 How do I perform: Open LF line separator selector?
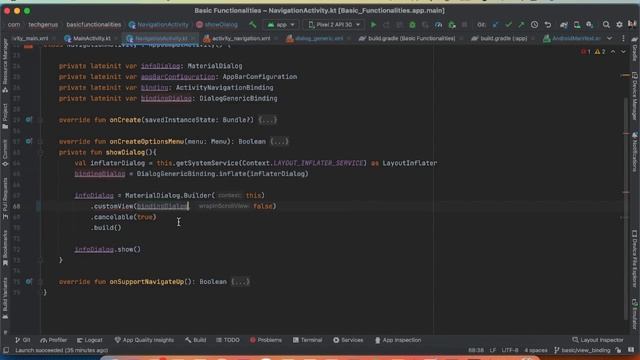[x=493, y=350]
